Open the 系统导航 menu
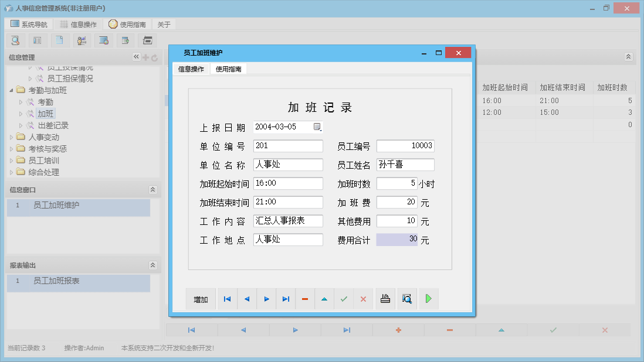 tap(29, 25)
